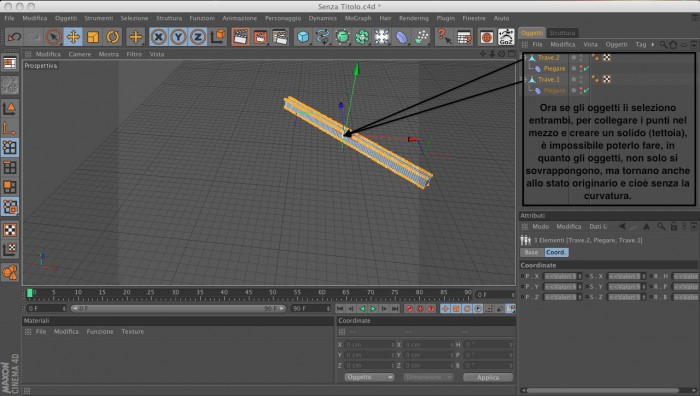Toggle Piegare deformer checkmark under Trave.2
The height and width of the screenshot is (396, 700).
coord(586,68)
